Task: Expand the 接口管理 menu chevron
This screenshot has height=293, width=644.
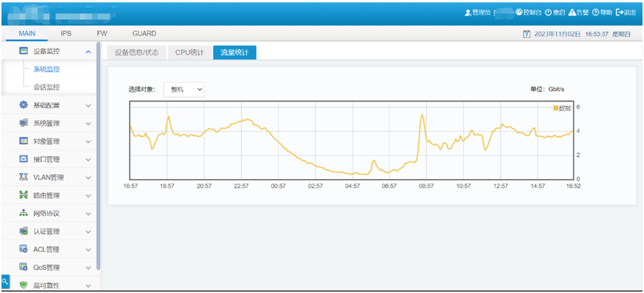Action: click(x=88, y=159)
